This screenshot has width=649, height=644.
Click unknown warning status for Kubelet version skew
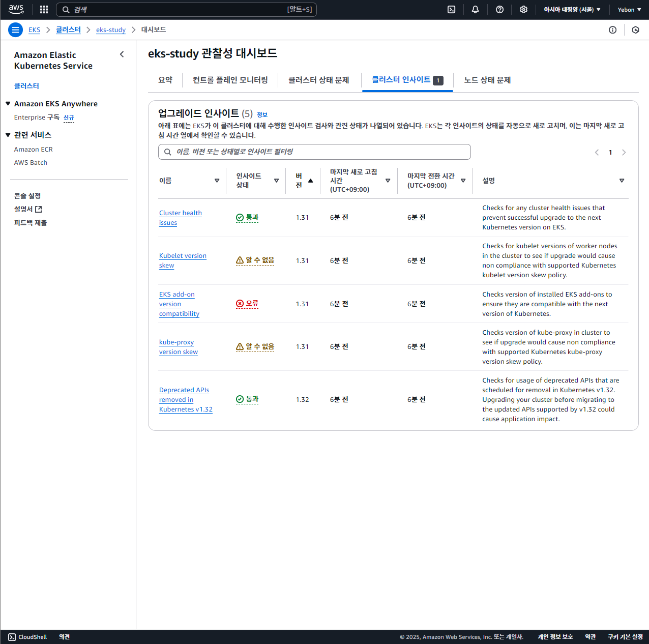[255, 260]
